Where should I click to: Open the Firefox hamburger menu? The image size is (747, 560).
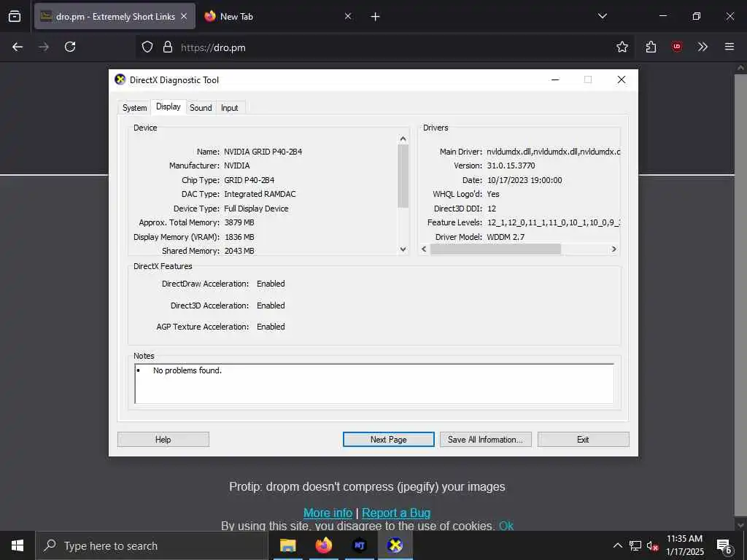729,47
